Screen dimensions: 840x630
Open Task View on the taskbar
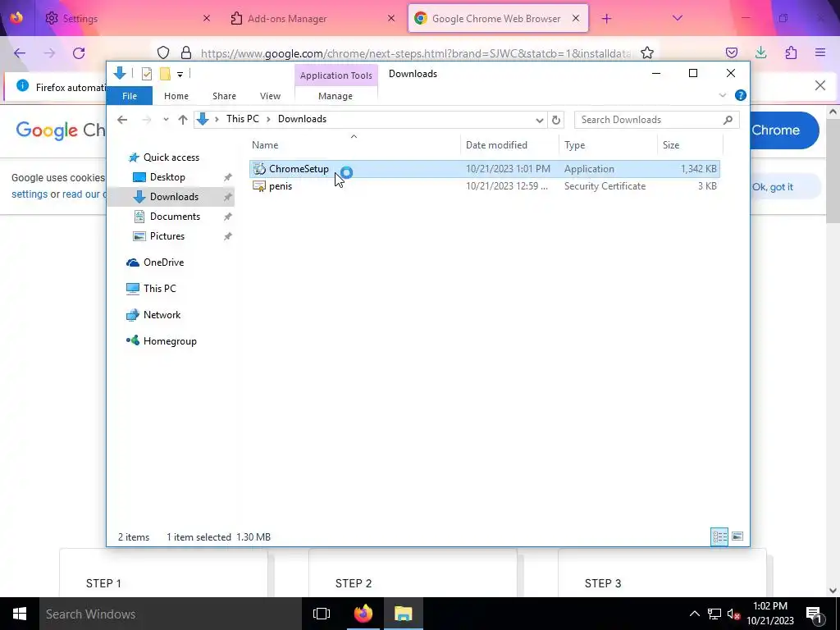point(322,614)
